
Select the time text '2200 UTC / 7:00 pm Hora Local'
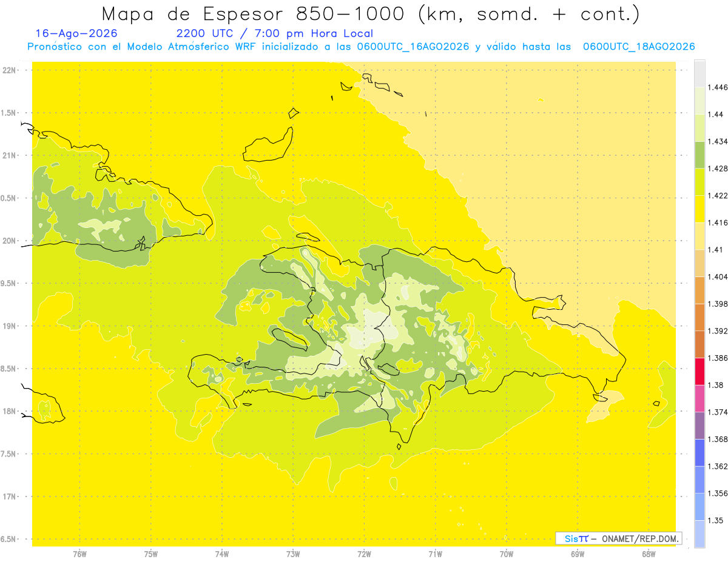(x=274, y=33)
